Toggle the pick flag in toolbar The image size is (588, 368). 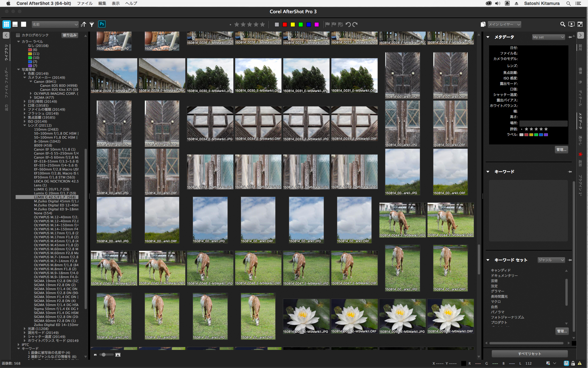point(327,25)
